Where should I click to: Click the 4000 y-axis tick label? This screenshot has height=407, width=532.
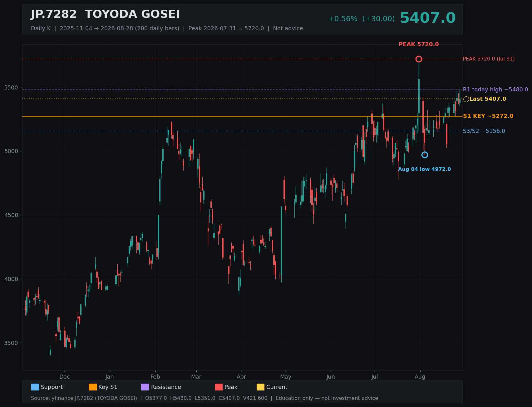point(11,279)
